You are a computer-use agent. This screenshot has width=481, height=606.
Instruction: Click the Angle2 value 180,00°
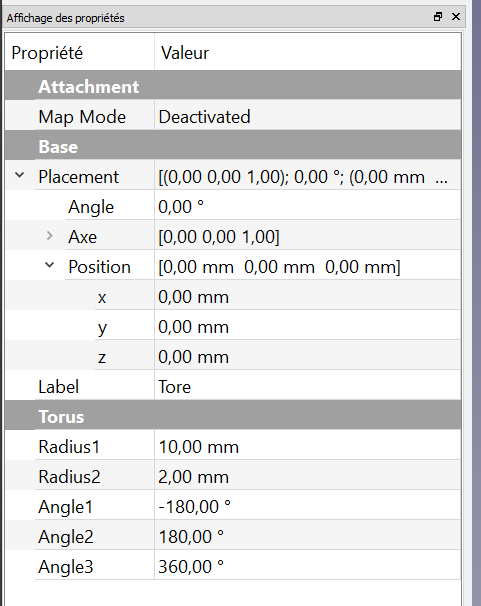click(x=308, y=536)
